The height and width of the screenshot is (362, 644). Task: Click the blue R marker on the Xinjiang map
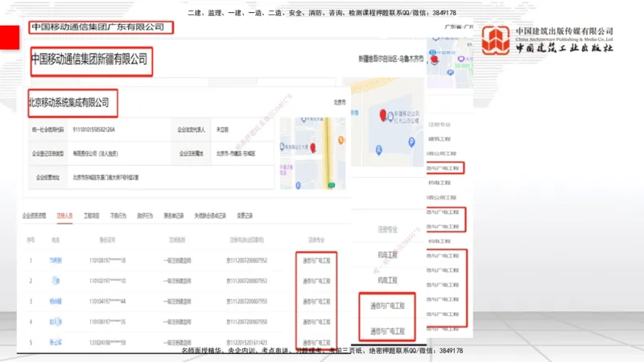click(x=378, y=150)
